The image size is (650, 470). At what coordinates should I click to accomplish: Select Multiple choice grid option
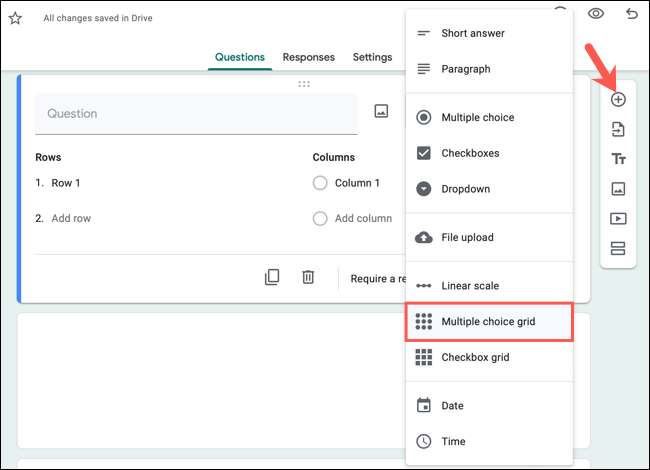click(490, 322)
